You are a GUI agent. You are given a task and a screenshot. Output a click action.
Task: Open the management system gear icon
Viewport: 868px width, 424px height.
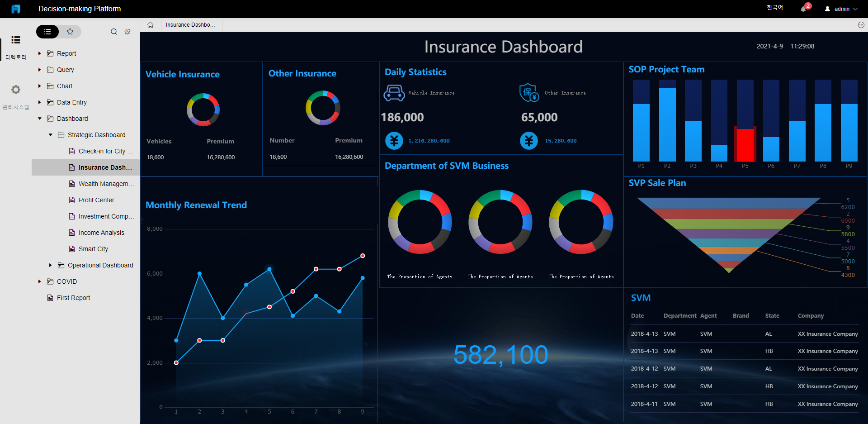click(x=16, y=90)
